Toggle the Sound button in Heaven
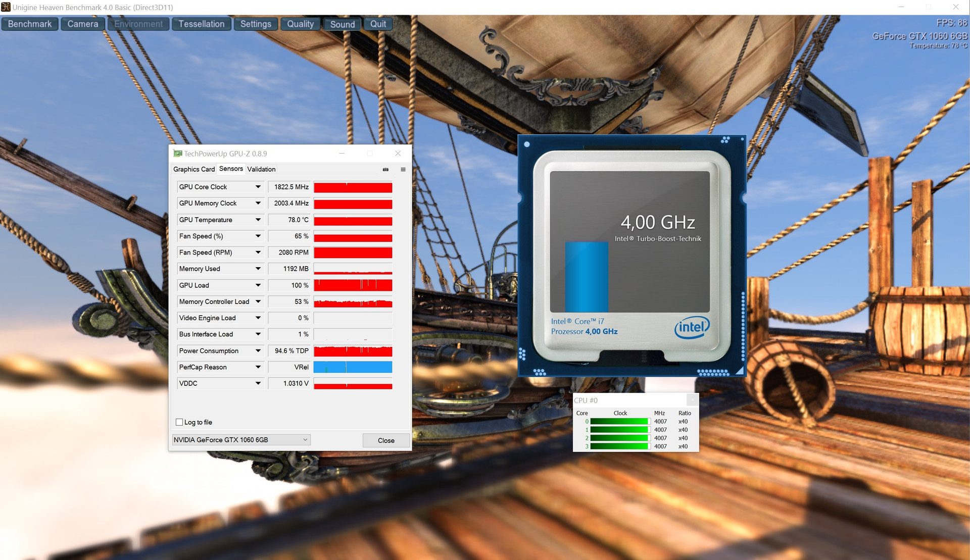 click(x=343, y=24)
